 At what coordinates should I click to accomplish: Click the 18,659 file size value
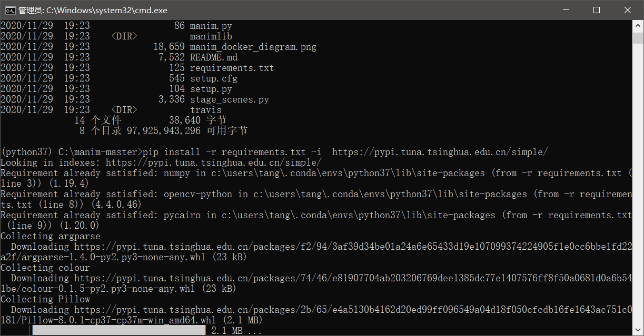[169, 47]
